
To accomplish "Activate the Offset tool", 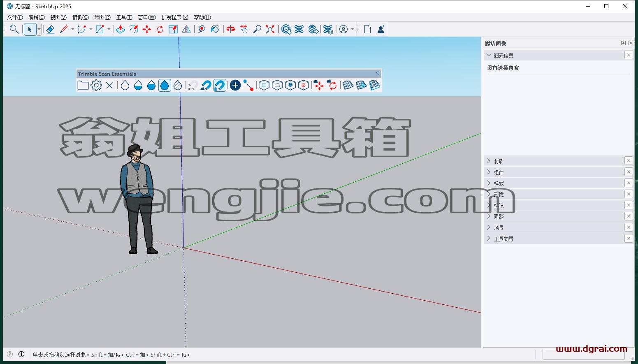I will [134, 29].
